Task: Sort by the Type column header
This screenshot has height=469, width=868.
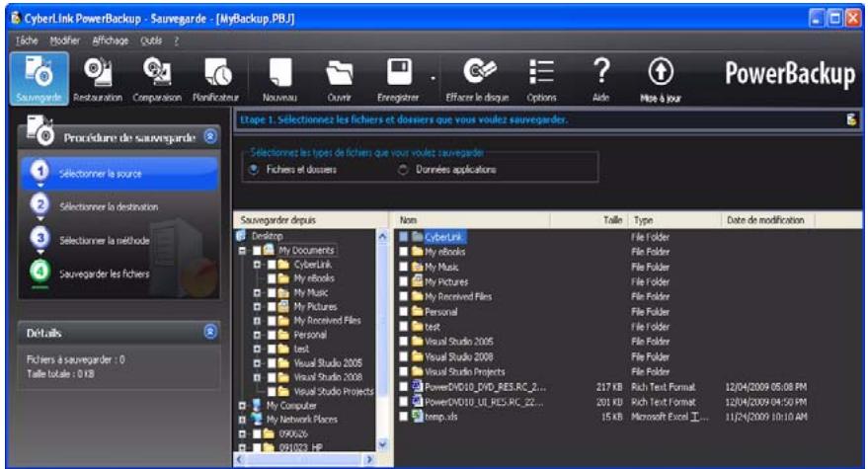Action: pos(674,220)
